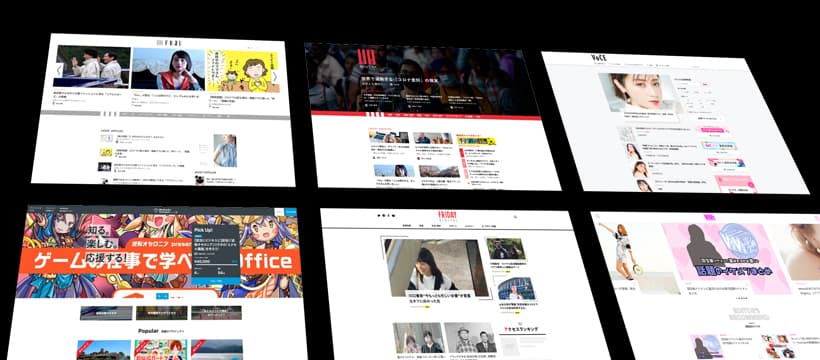Click the social icons left of FRIDAY logo
820x360 pixels.
click(x=385, y=215)
